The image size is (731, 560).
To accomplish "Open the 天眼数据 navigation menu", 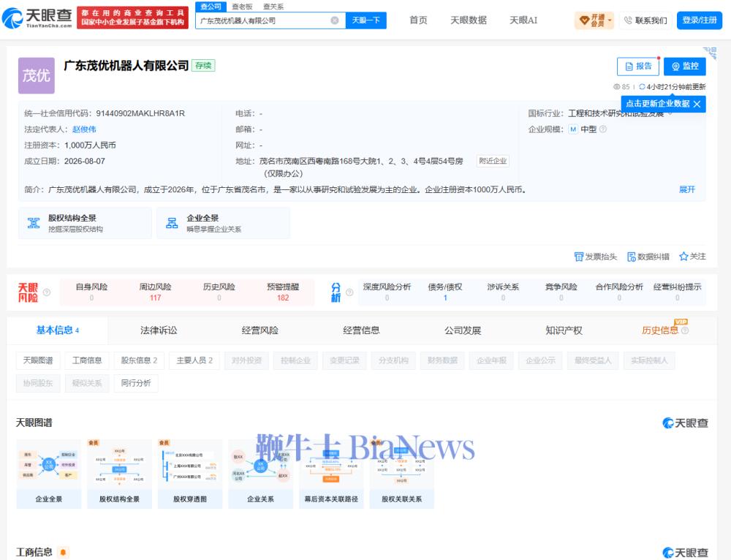I will tap(469, 20).
